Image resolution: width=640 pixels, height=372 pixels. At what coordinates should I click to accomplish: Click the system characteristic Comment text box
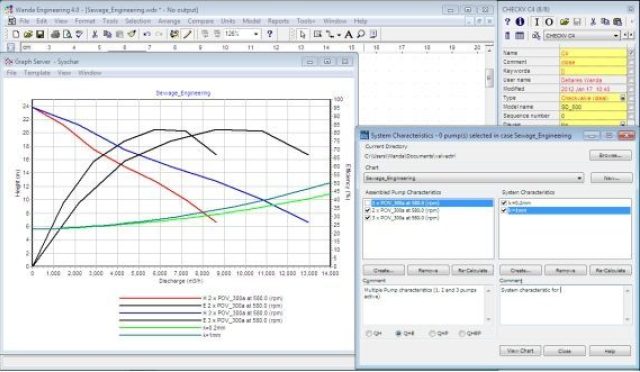566,305
